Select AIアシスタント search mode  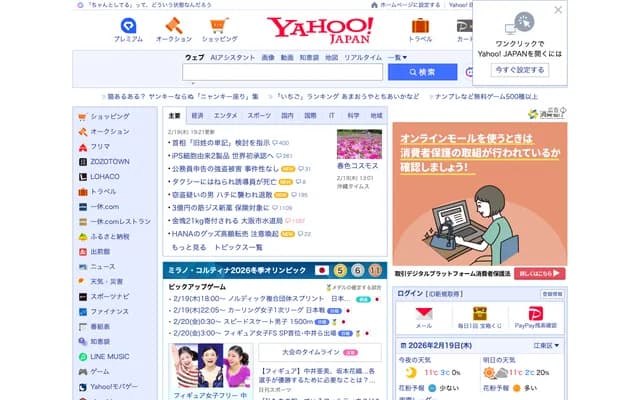pos(233,58)
